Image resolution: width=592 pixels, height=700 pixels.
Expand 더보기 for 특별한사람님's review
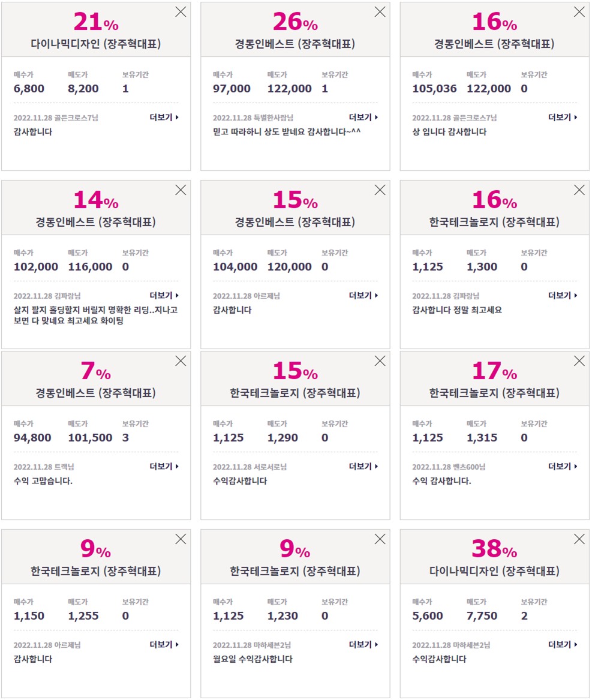(x=363, y=118)
